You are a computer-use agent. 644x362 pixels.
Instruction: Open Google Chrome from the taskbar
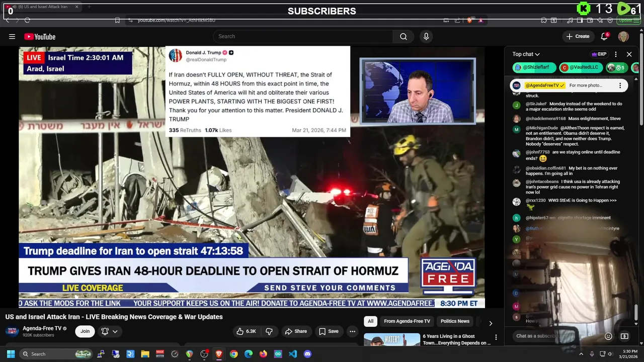tap(233, 354)
